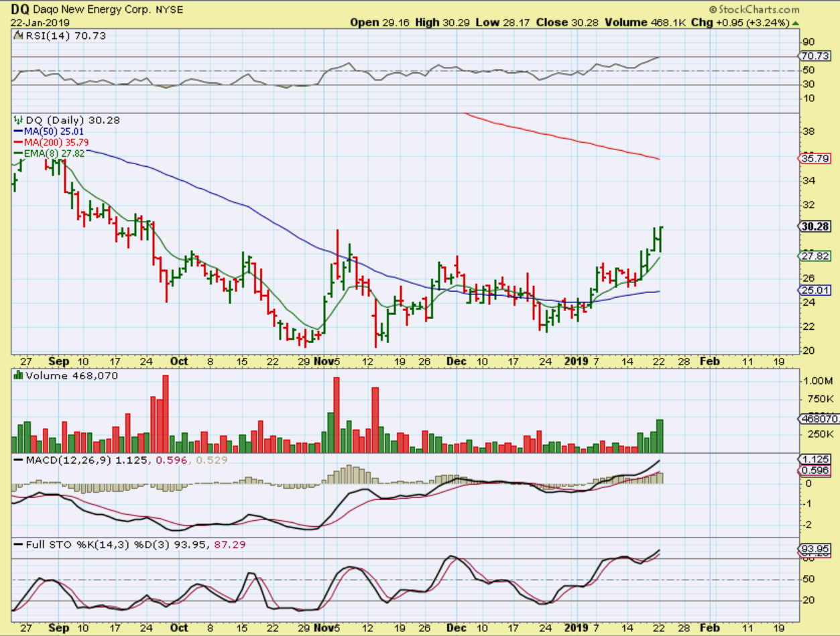Click the area-chart icon beside RSI(14)
Screen dimensions: 840x636
18,36
